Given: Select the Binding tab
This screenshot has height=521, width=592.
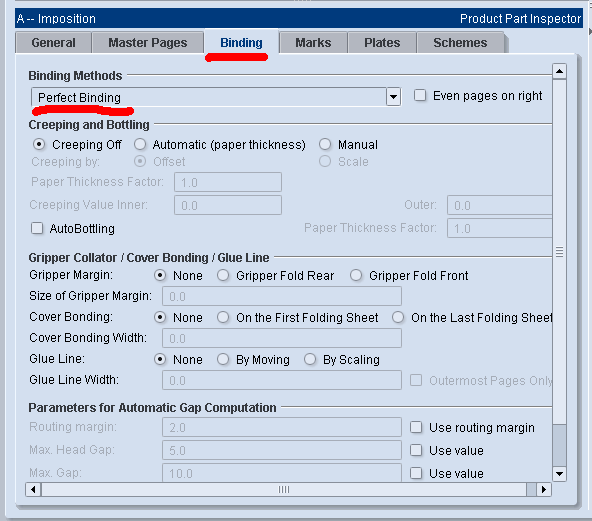Looking at the screenshot, I should pyautogui.click(x=241, y=42).
